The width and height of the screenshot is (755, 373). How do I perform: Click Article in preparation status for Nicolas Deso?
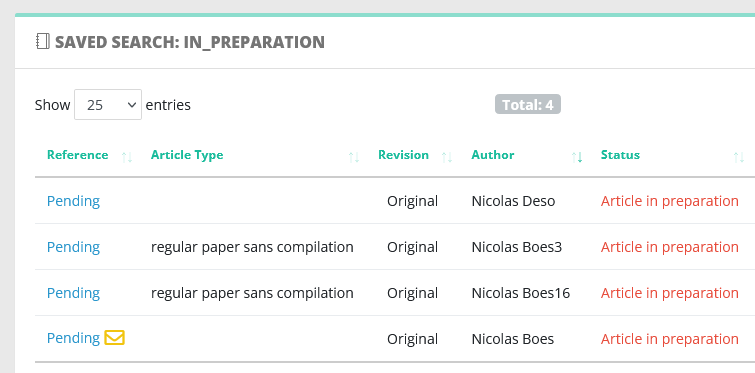pyautogui.click(x=669, y=201)
